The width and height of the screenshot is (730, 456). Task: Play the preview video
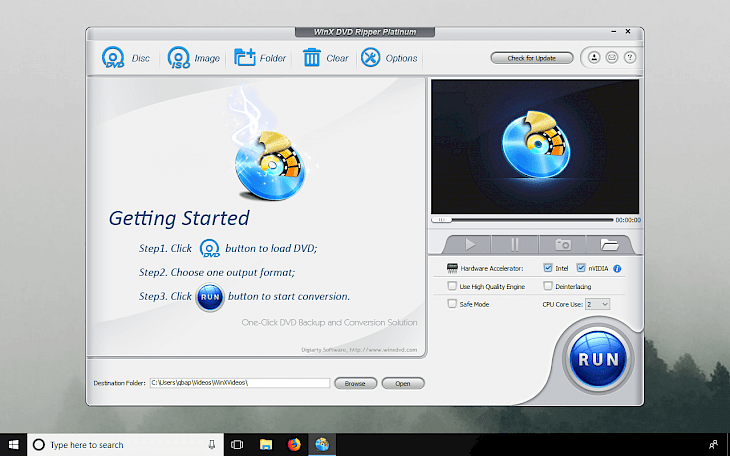pos(470,245)
